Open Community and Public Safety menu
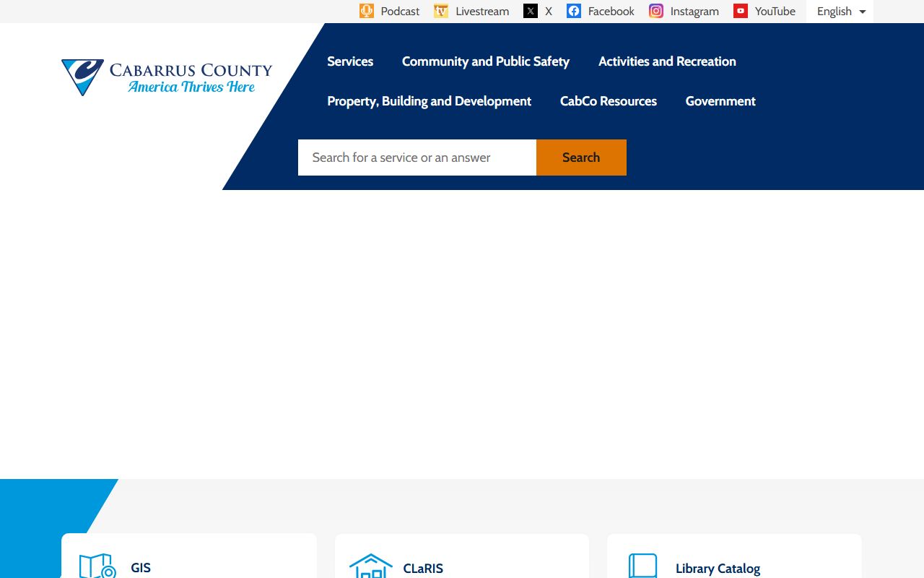This screenshot has height=578, width=924. 486,61
